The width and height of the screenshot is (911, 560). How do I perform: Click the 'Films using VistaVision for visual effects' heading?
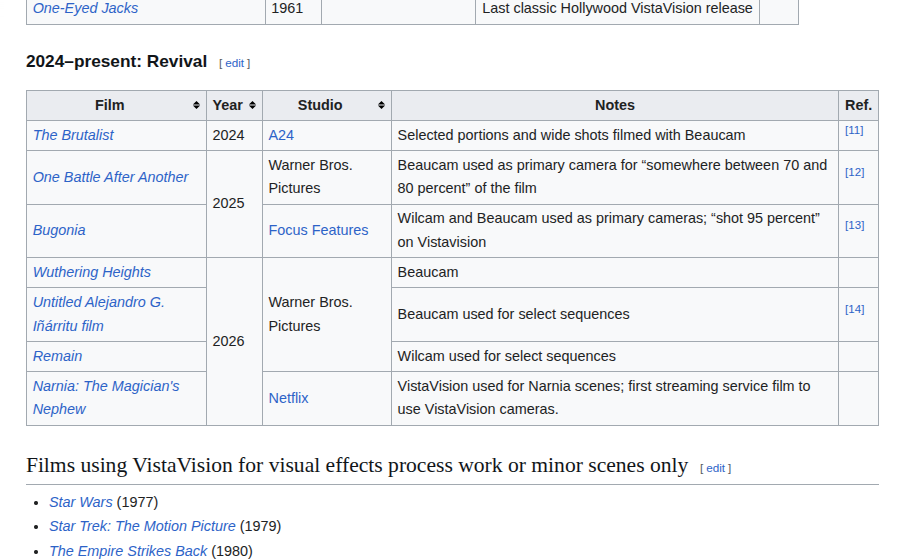click(x=357, y=465)
